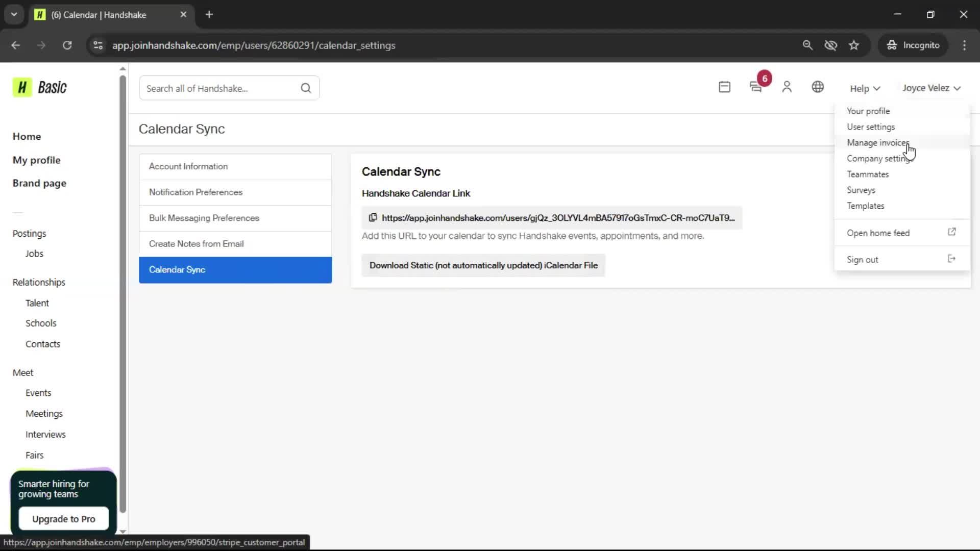Open Meetings in the sidebar
Viewport: 980px width, 551px height.
44,414
